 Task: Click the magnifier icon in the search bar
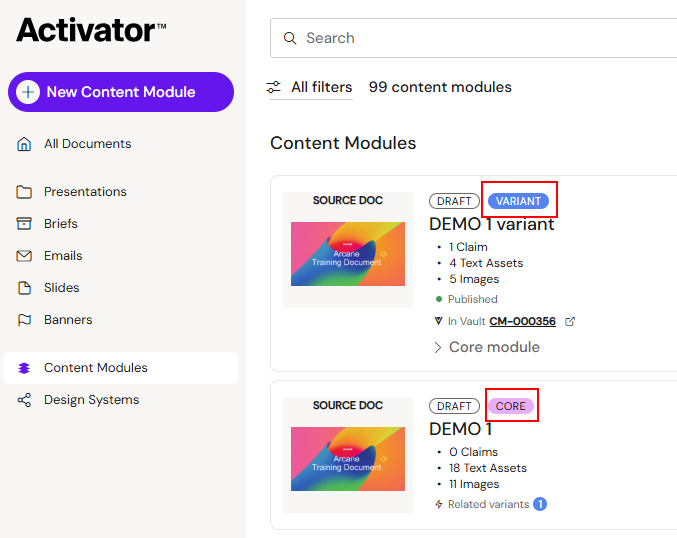pos(290,38)
